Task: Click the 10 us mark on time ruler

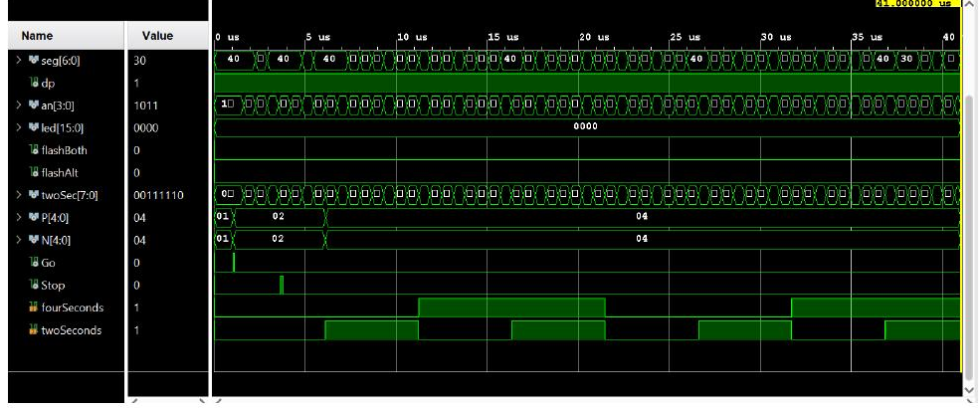Action: pyautogui.click(x=412, y=38)
